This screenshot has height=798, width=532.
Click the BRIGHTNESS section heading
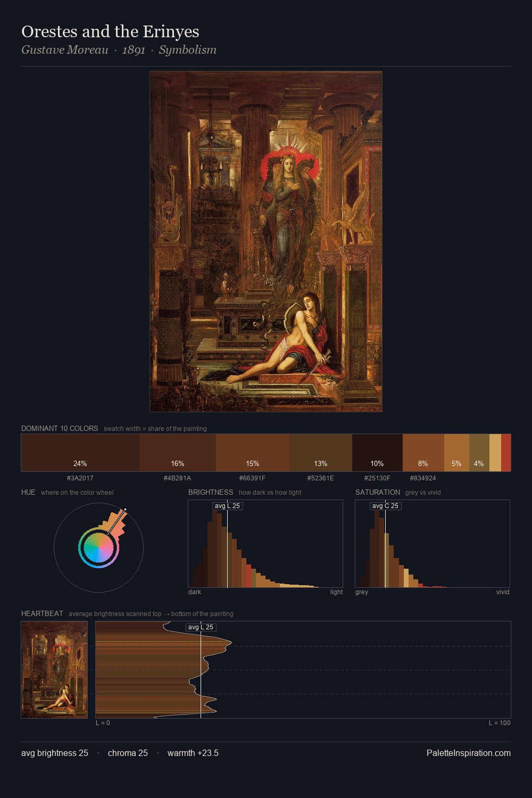pos(211,492)
